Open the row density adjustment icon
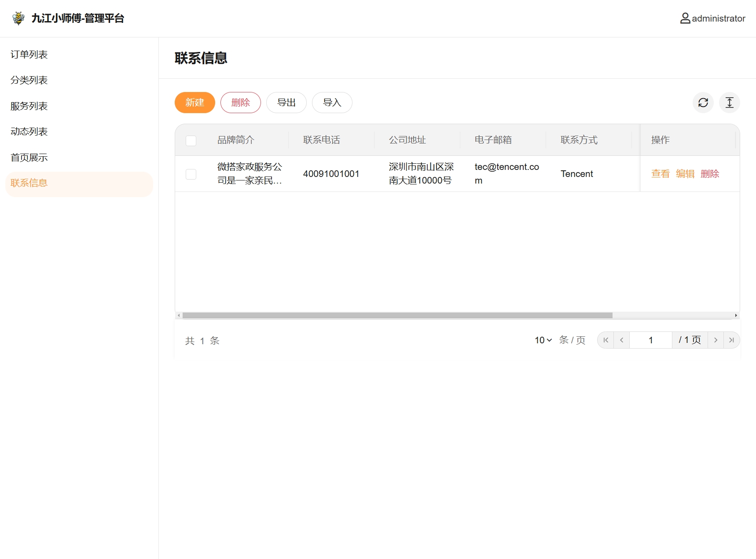756x559 pixels. pos(729,103)
